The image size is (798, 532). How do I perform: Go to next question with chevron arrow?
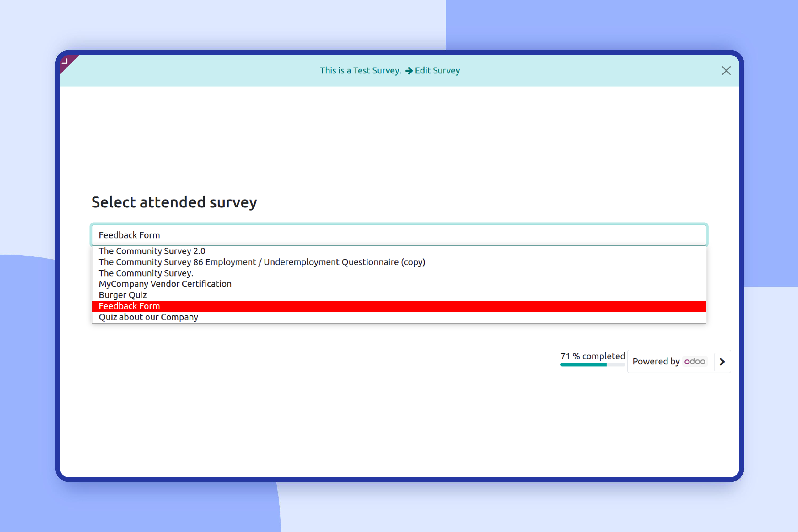722,362
